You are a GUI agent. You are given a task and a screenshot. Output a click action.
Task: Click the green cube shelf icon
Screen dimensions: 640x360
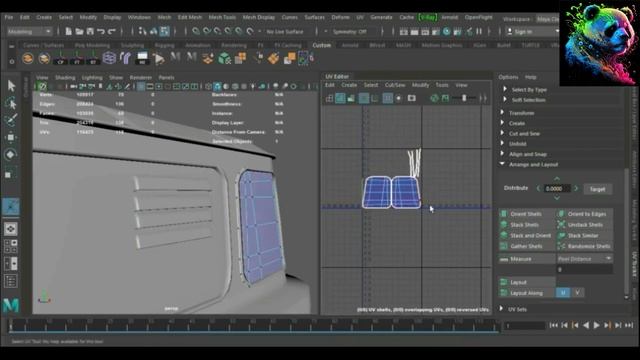coord(224,58)
